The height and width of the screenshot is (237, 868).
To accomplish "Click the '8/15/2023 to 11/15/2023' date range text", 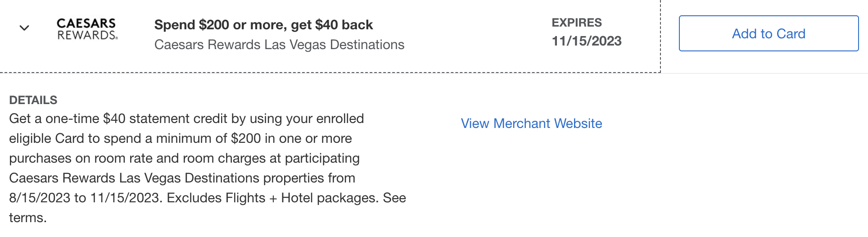I will click(85, 198).
